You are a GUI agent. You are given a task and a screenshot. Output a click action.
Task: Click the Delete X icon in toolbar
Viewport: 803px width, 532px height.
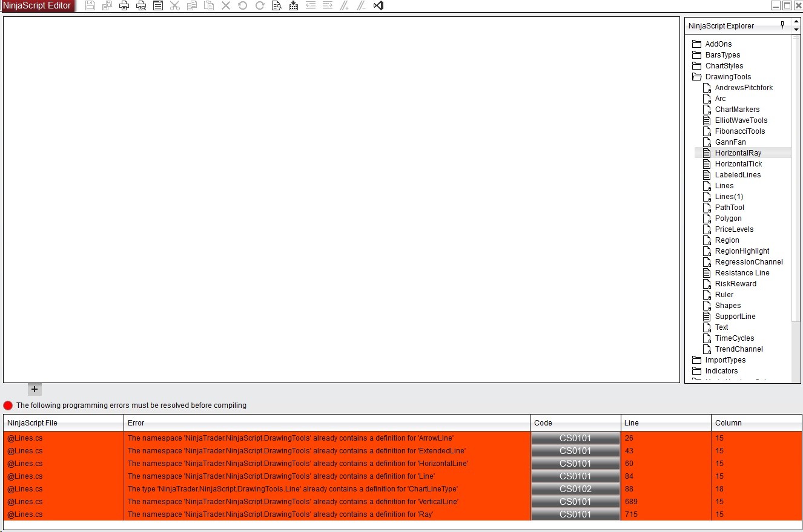point(226,5)
